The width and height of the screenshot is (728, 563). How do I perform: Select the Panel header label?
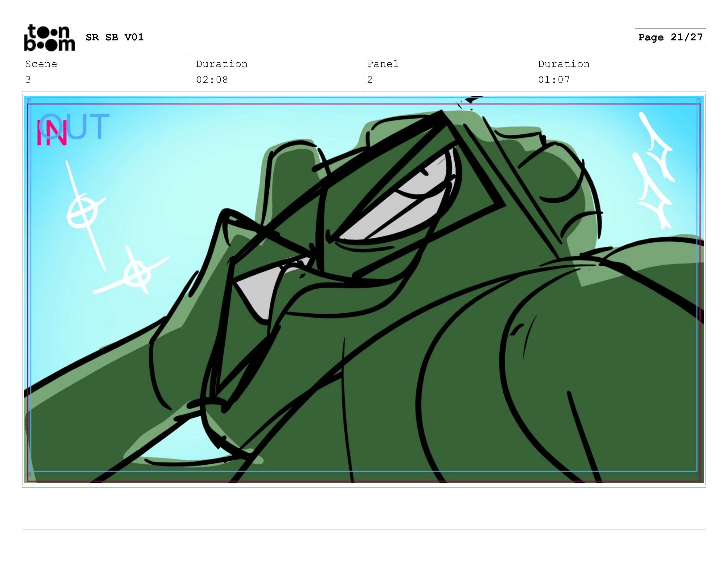pyautogui.click(x=383, y=64)
